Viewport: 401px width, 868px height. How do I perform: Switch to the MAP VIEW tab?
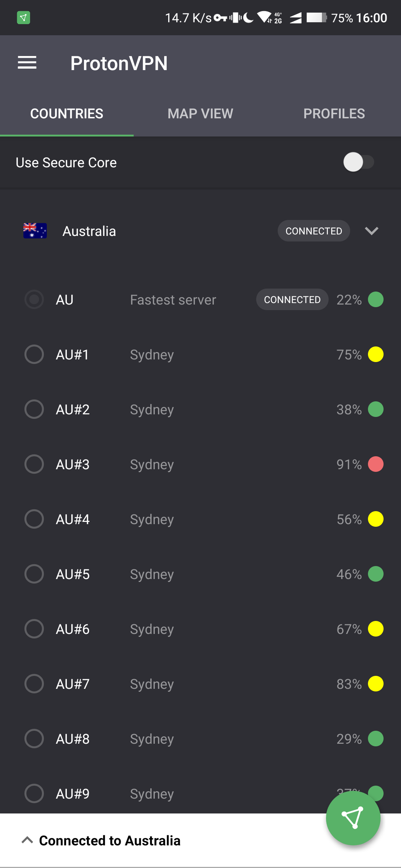pyautogui.click(x=200, y=114)
